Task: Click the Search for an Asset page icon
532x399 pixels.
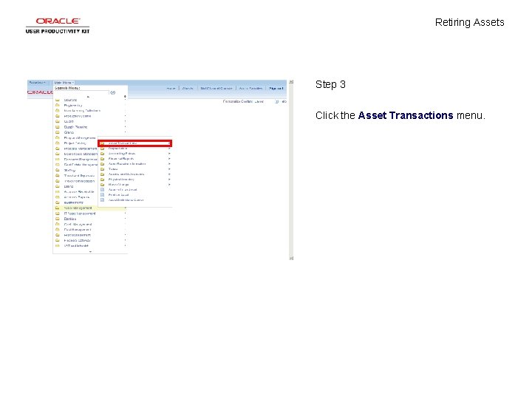Action: coord(102,190)
